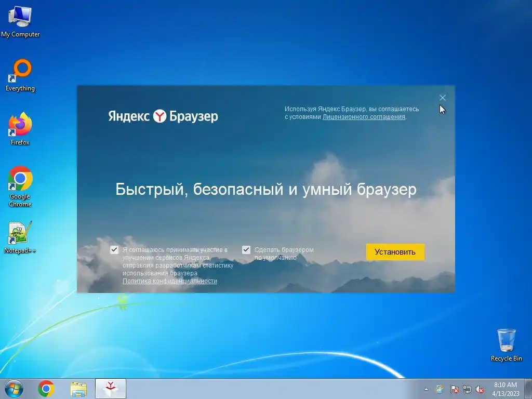Select My Computer desktop icon
This screenshot has width=532, height=399.
[x=20, y=21]
